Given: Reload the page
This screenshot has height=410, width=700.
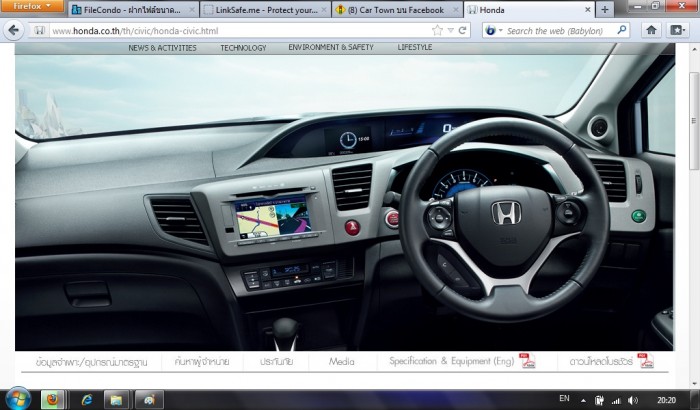Looking at the screenshot, I should tap(462, 31).
